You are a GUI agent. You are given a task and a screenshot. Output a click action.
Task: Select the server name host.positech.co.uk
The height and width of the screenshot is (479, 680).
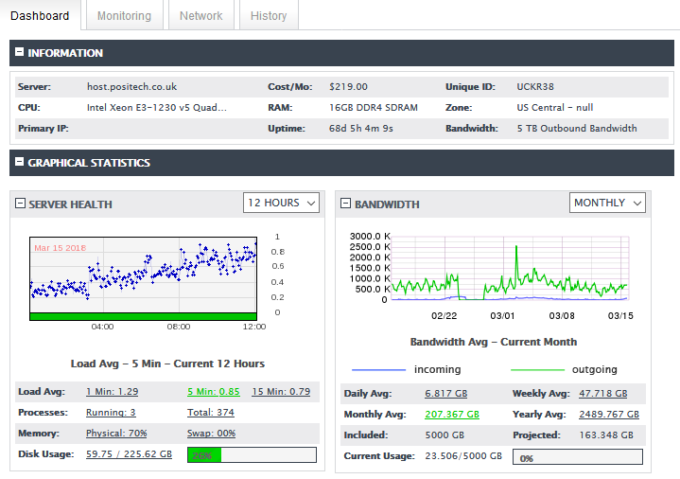point(132,87)
